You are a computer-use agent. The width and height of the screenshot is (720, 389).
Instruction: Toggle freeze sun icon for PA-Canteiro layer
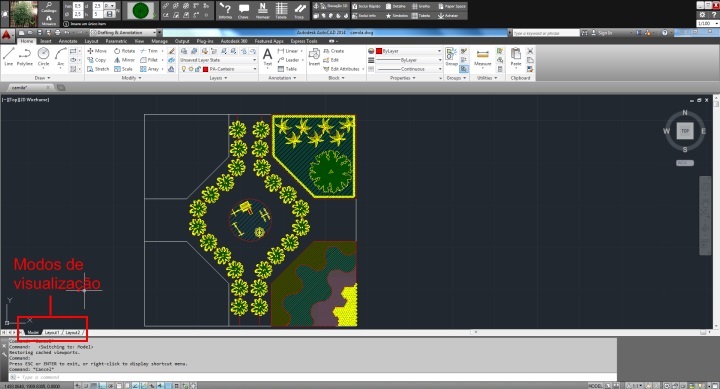coord(191,69)
